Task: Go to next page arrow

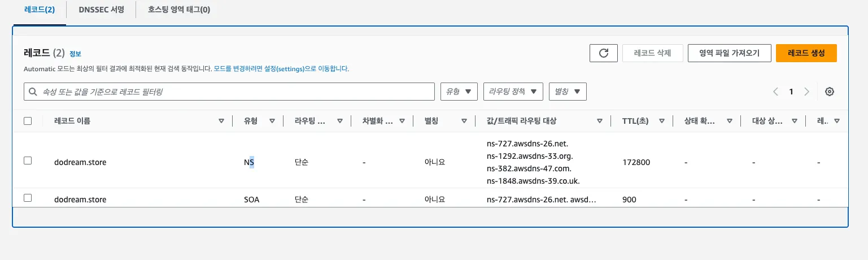Action: pos(806,92)
